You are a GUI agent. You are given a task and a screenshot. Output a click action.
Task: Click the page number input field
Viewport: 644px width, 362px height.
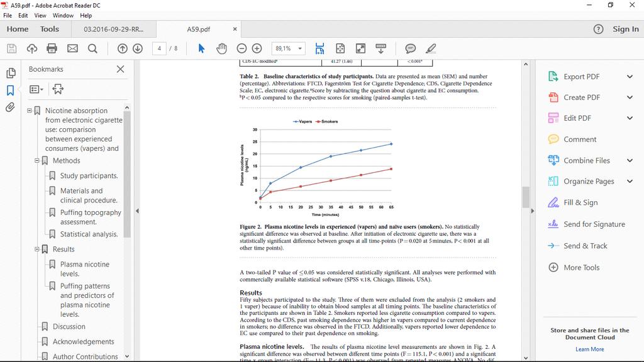click(159, 48)
